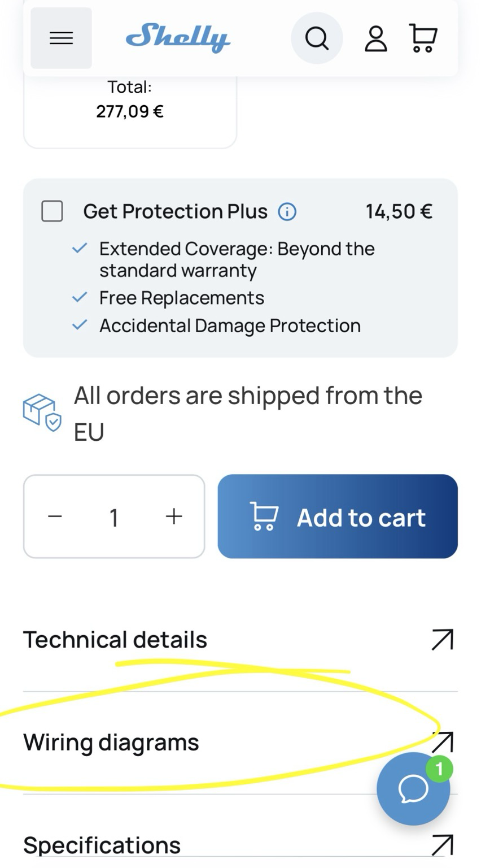This screenshot has width=481, height=868.
Task: Enable the Get Protection Plus checkbox
Action: (53, 211)
